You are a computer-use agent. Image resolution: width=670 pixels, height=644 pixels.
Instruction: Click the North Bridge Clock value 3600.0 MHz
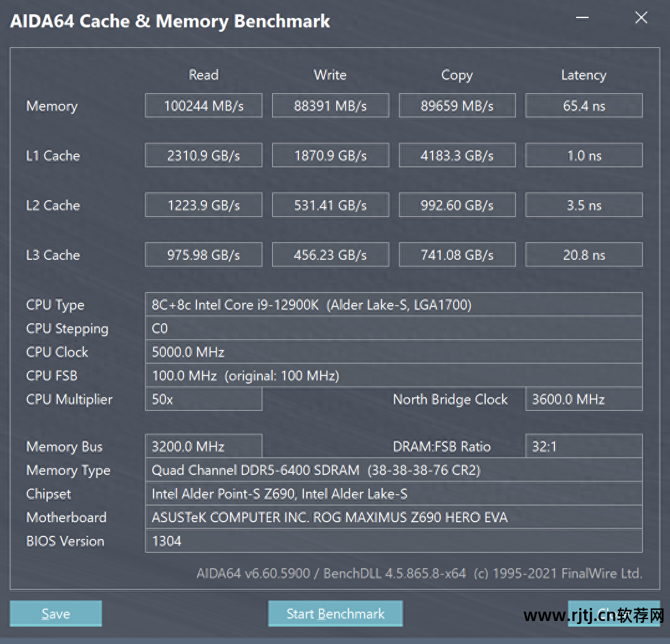click(584, 399)
